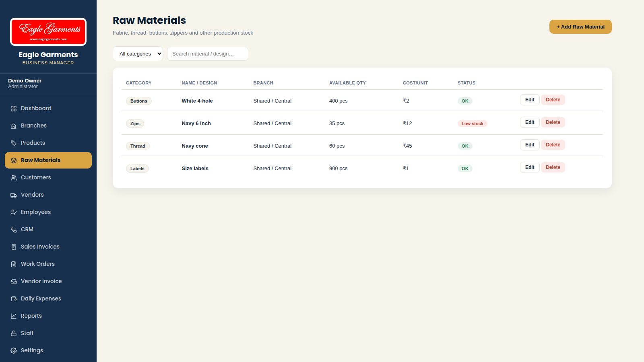Go to Customers in the sidebar

pyautogui.click(x=48, y=178)
